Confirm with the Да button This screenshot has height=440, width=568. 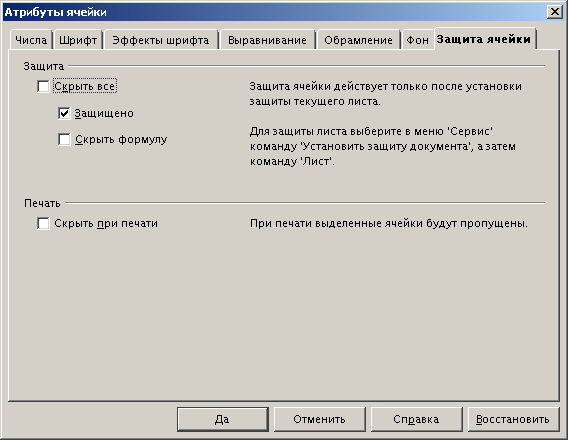click(x=222, y=419)
